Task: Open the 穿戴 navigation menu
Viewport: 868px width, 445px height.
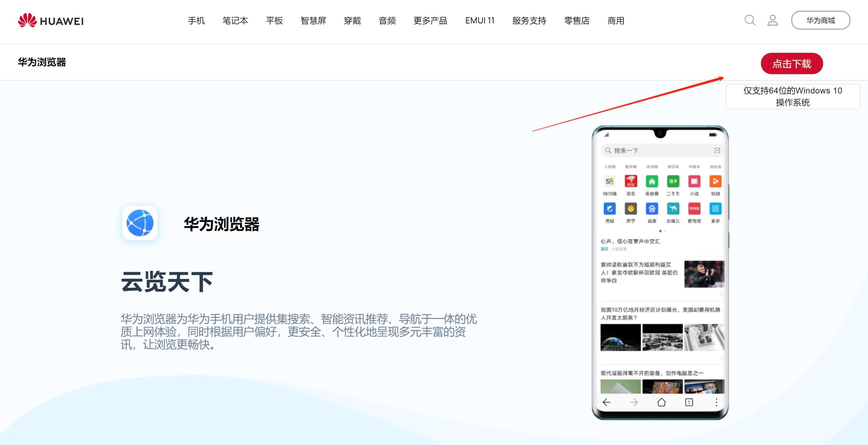Action: (352, 21)
